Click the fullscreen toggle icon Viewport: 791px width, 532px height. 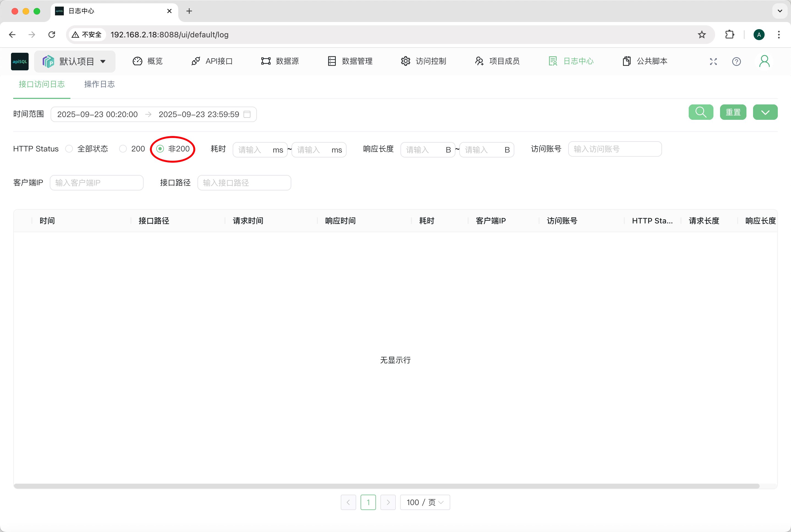[713, 61]
